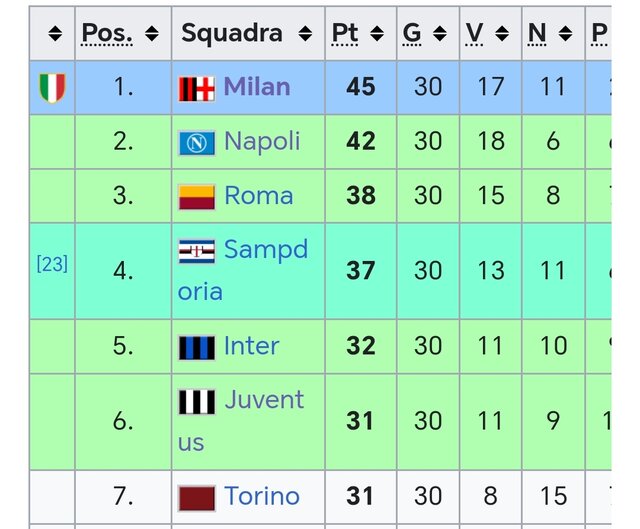Sort table by Pt column arrows
Image resolution: width=640 pixels, height=529 pixels.
[x=377, y=33]
